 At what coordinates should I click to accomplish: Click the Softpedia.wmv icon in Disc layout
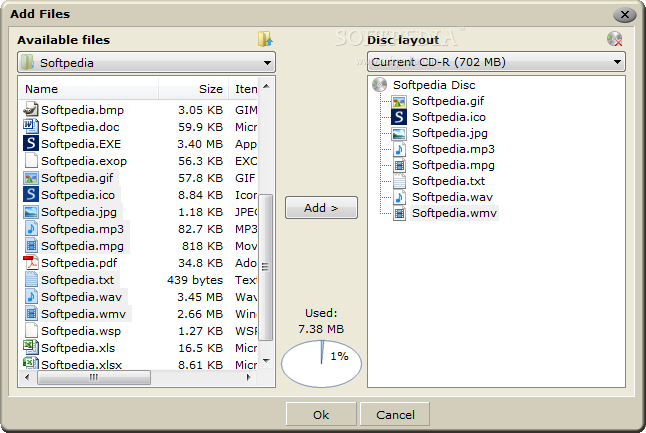(399, 213)
